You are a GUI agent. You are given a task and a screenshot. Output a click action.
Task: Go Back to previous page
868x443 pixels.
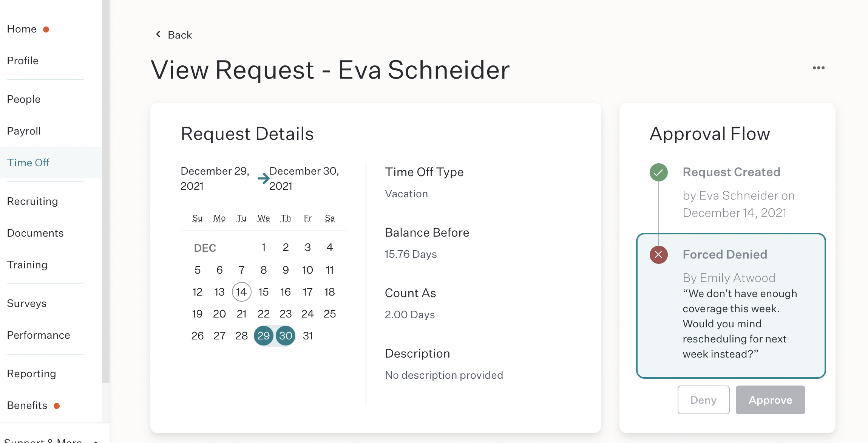pos(180,35)
